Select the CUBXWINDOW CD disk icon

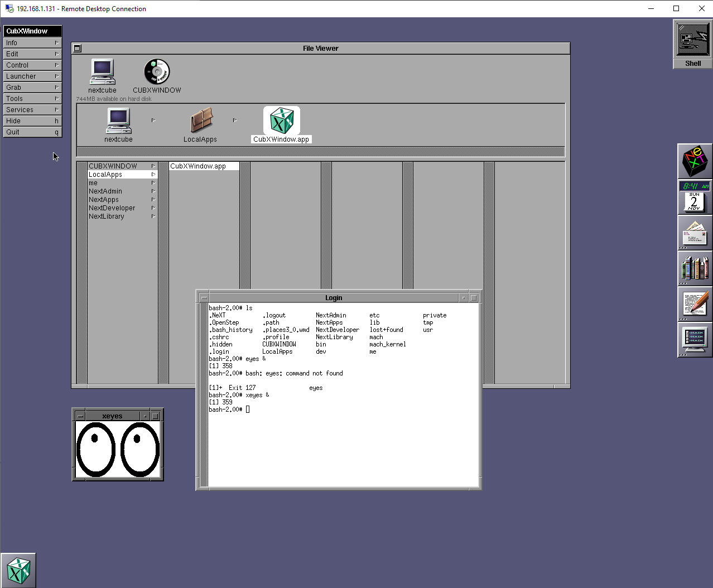click(x=157, y=73)
